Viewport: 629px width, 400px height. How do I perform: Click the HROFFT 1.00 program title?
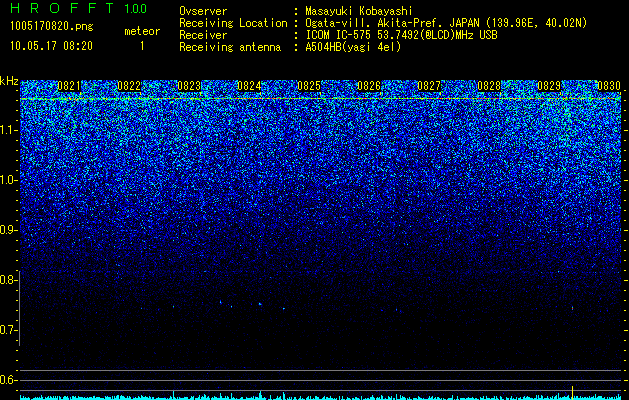coord(79,8)
